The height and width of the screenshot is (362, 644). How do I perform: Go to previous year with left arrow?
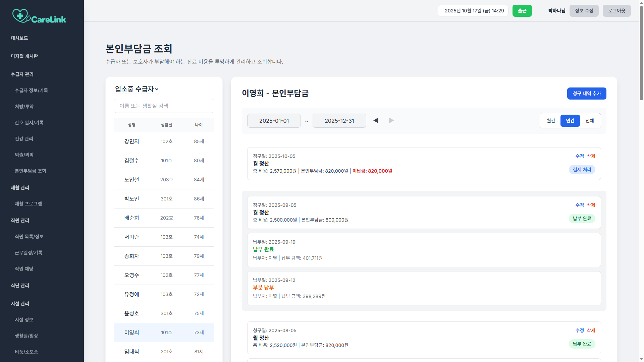coord(376,120)
